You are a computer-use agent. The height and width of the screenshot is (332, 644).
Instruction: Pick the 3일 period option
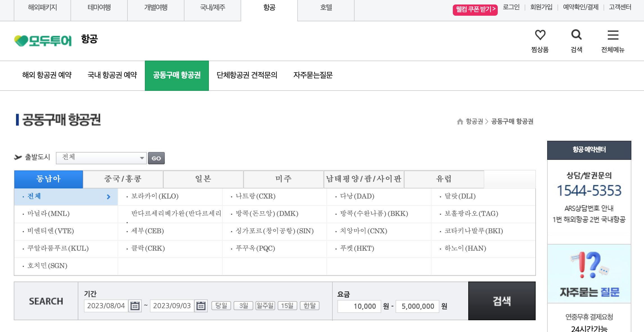point(243,306)
